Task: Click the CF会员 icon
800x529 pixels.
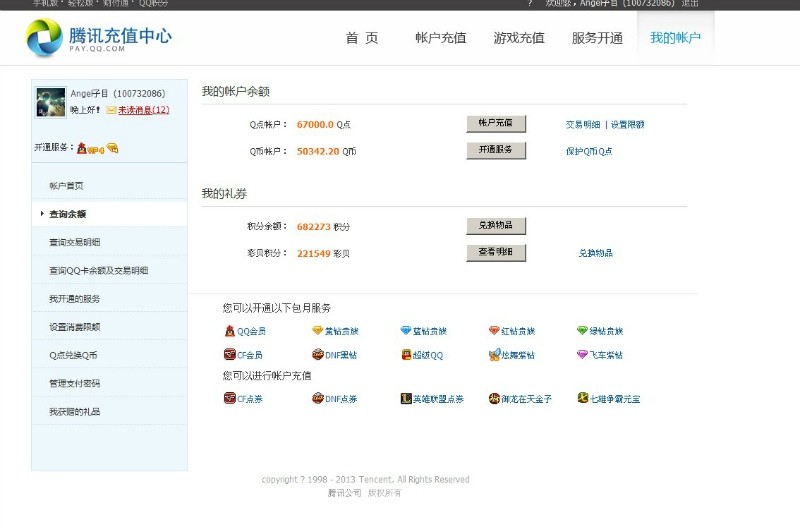Action: pos(230,354)
